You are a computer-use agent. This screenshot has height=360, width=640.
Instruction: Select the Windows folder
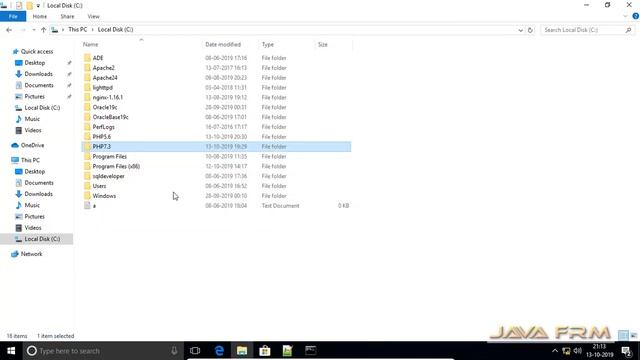tap(104, 196)
